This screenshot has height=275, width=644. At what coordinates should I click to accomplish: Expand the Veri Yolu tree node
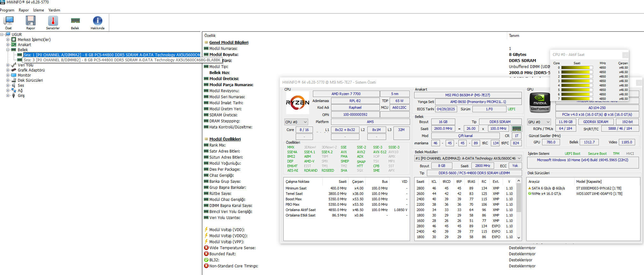pos(8,65)
